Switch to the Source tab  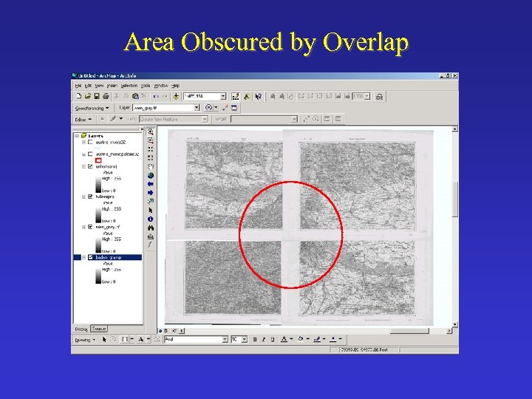pos(99,328)
